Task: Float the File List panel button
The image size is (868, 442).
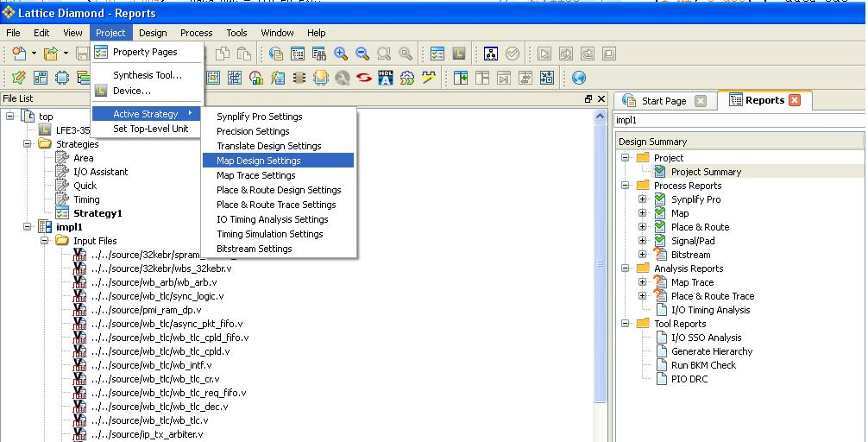Action: pos(588,98)
